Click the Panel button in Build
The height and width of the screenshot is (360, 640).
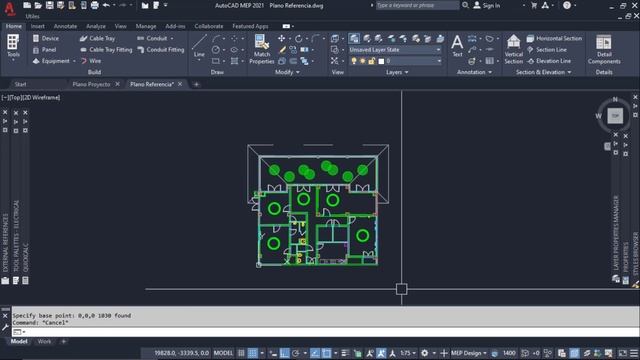pos(44,50)
